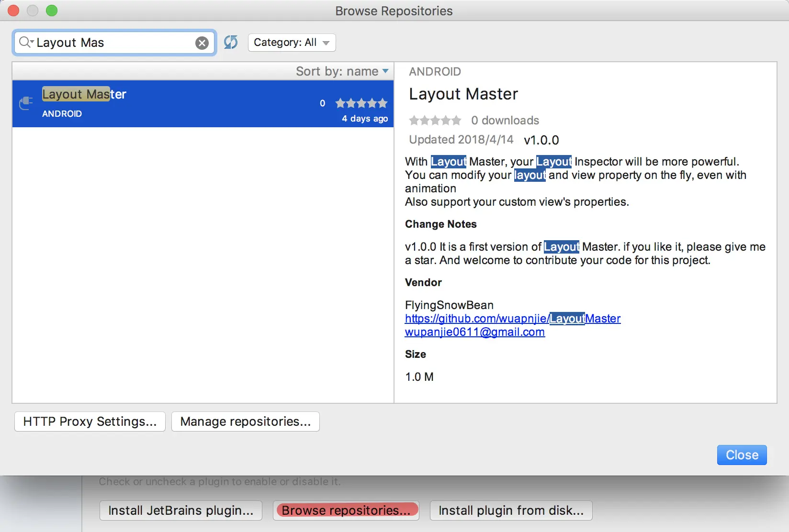
Task: Click the magnifier search history icon
Action: coord(26,42)
